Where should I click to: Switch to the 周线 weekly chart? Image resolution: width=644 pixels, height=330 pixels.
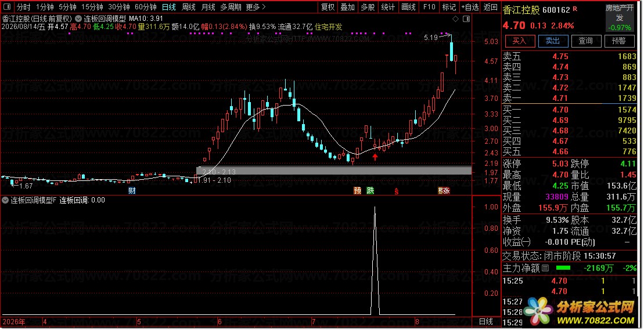coord(189,7)
